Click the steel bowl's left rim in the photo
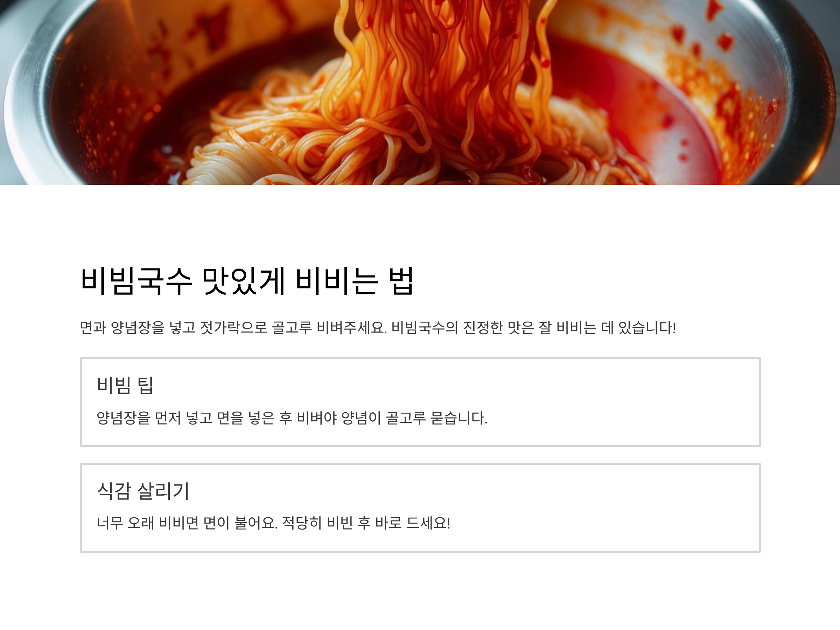Viewport: 840px width, 630px height. [x=23, y=99]
